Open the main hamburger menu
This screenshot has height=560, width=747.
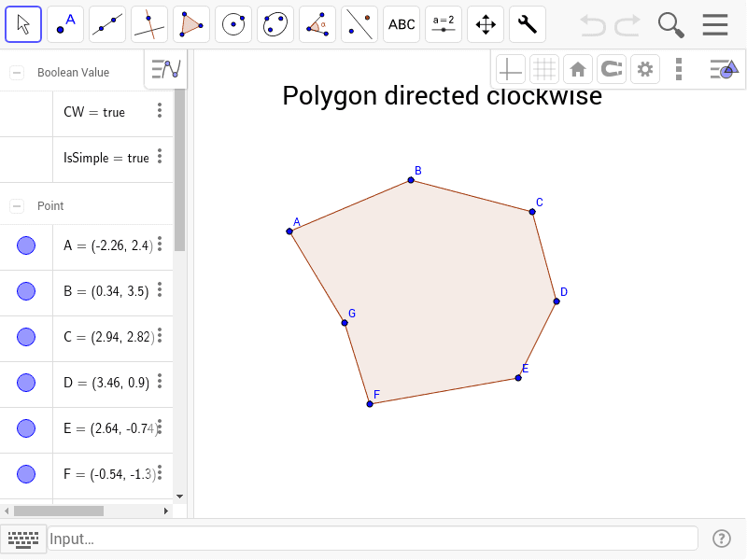(715, 25)
